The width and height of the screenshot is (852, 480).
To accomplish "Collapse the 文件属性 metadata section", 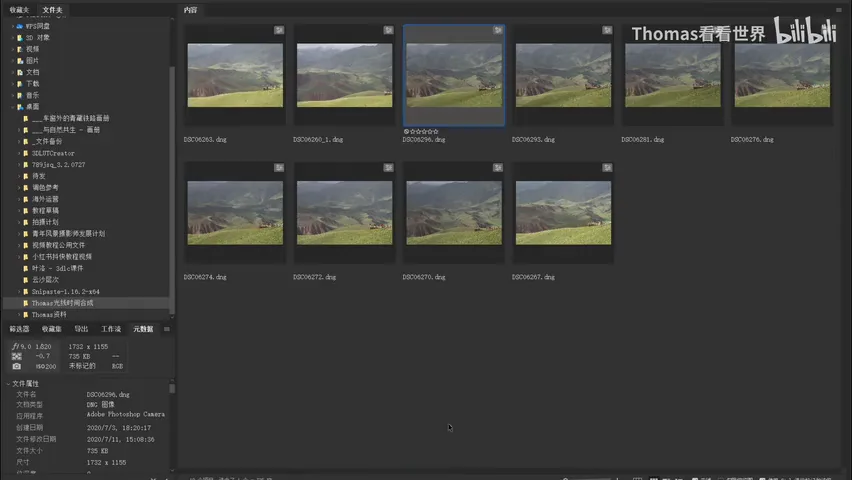I will [8, 384].
